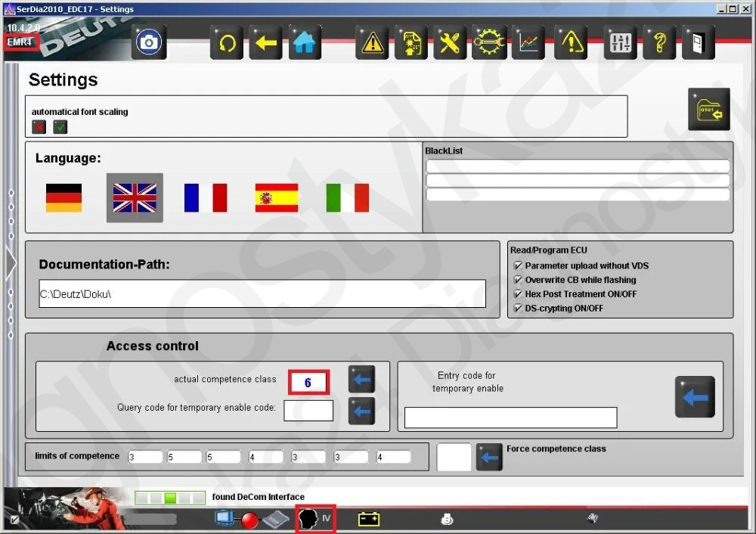
Task: Select the German flag language
Action: tap(64, 198)
